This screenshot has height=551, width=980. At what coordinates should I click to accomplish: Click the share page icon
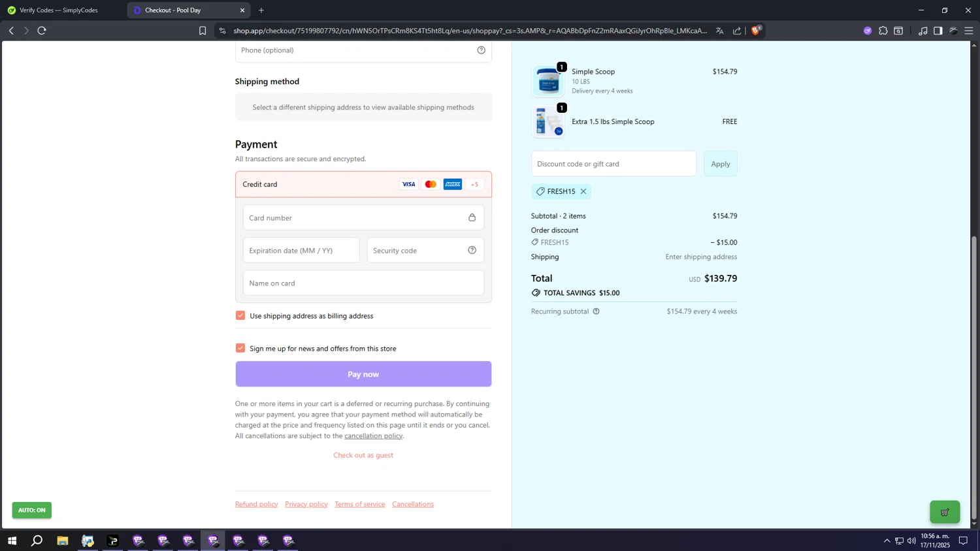tap(737, 31)
